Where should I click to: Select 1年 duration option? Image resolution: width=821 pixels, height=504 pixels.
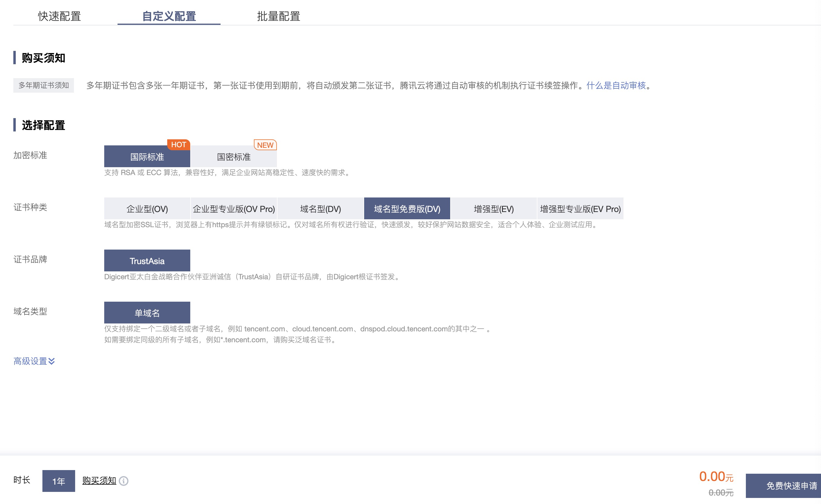59,481
